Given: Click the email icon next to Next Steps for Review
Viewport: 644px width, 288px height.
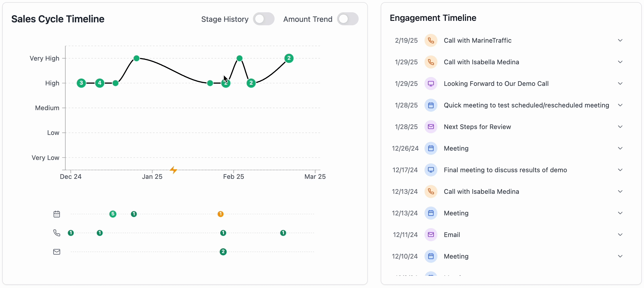Looking at the screenshot, I should pos(430,127).
